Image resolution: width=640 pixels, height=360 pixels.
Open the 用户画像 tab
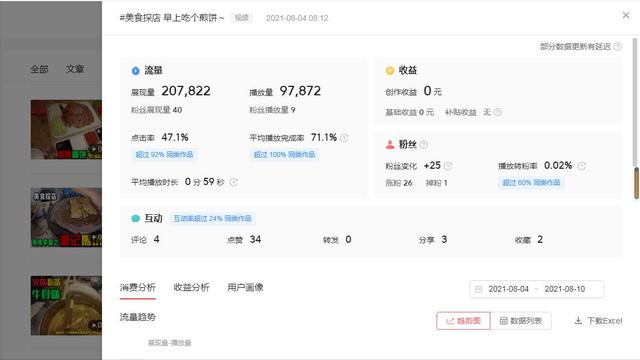tap(245, 287)
